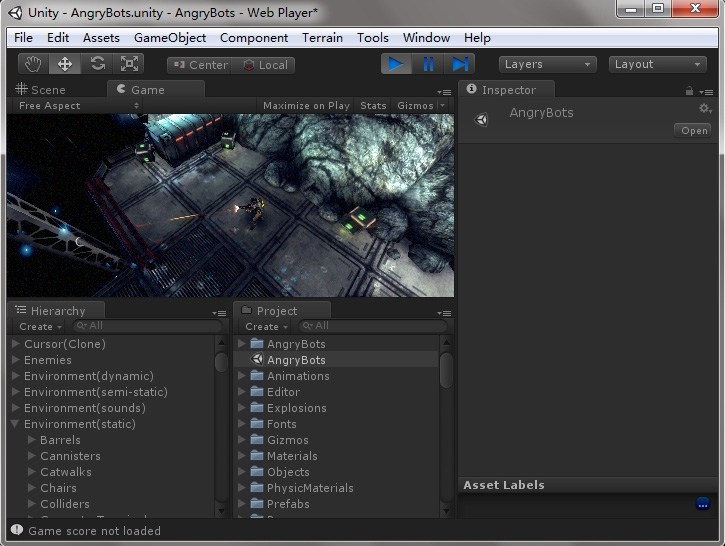This screenshot has width=725, height=546.
Task: Toggle pivot mode Center button
Action: 201,65
